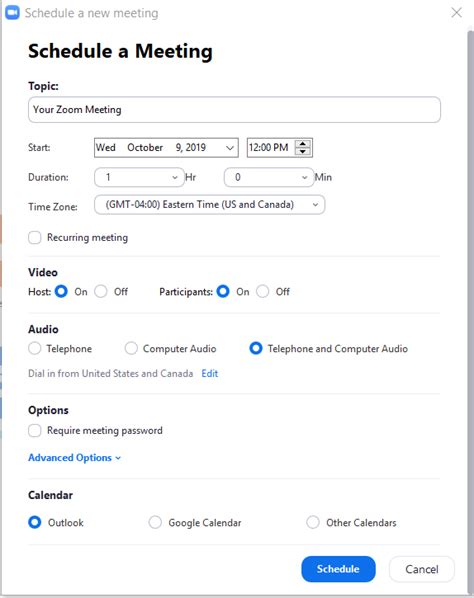Select Computer Audio option

click(131, 349)
